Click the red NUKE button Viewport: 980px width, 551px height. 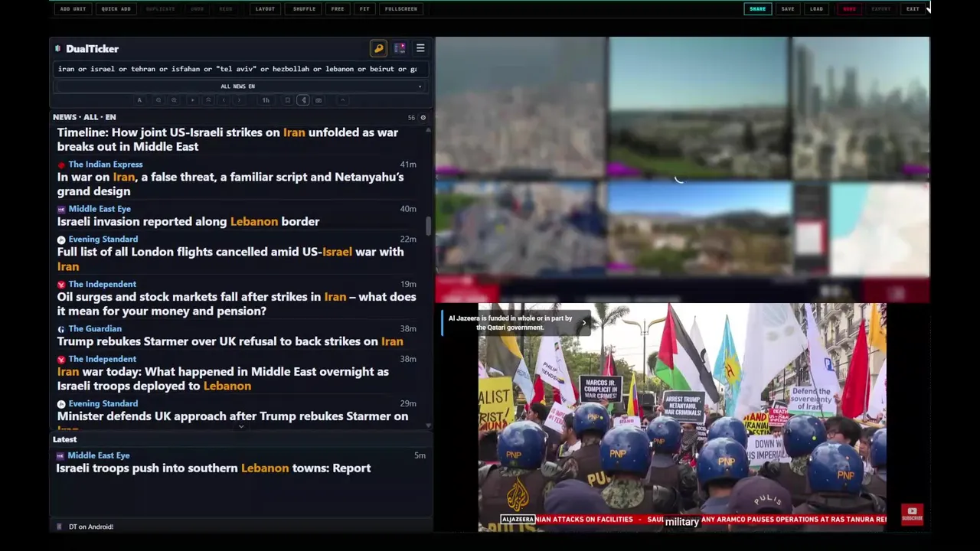pos(849,9)
